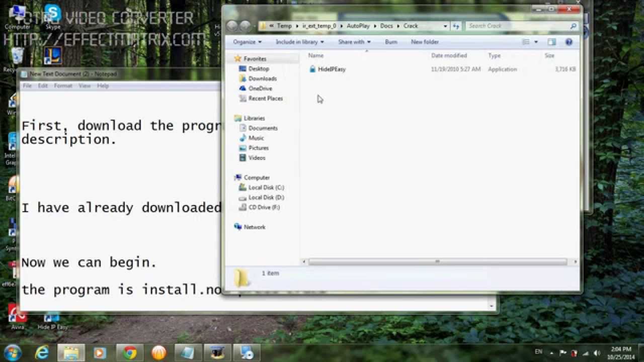The image size is (644, 362).
Task: Open address bar history dropdown
Action: (446, 26)
